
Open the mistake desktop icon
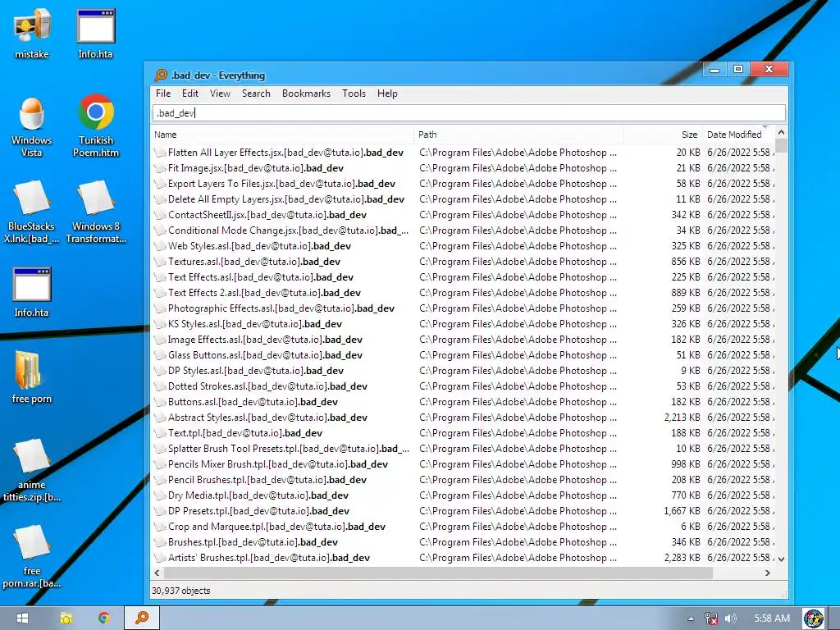tap(32, 34)
